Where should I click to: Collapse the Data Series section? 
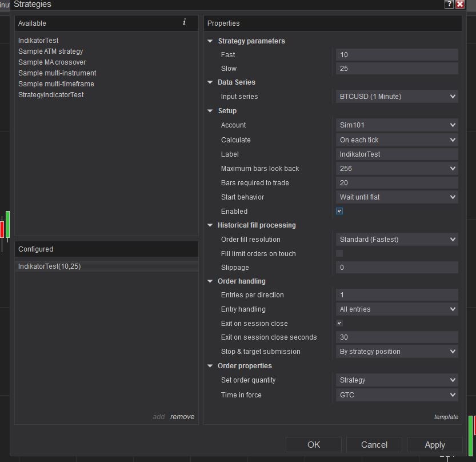click(210, 82)
